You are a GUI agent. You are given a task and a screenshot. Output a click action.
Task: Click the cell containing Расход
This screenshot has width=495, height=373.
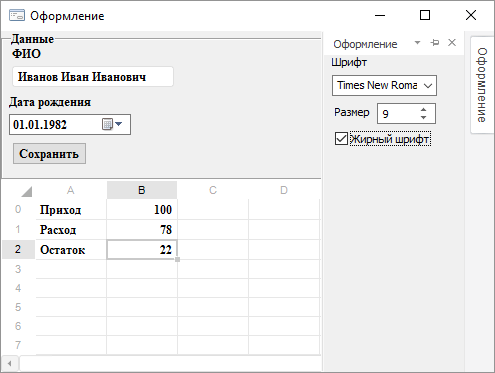pos(71,229)
